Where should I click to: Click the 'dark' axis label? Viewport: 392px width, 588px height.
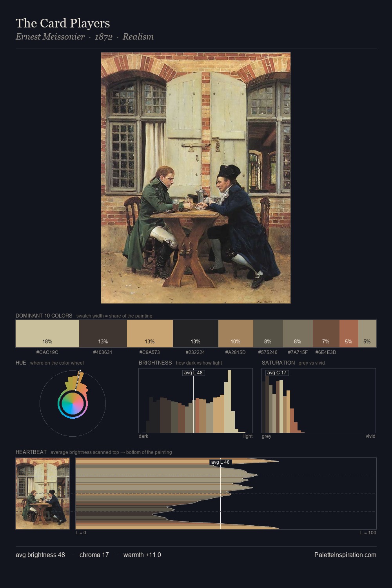[143, 436]
